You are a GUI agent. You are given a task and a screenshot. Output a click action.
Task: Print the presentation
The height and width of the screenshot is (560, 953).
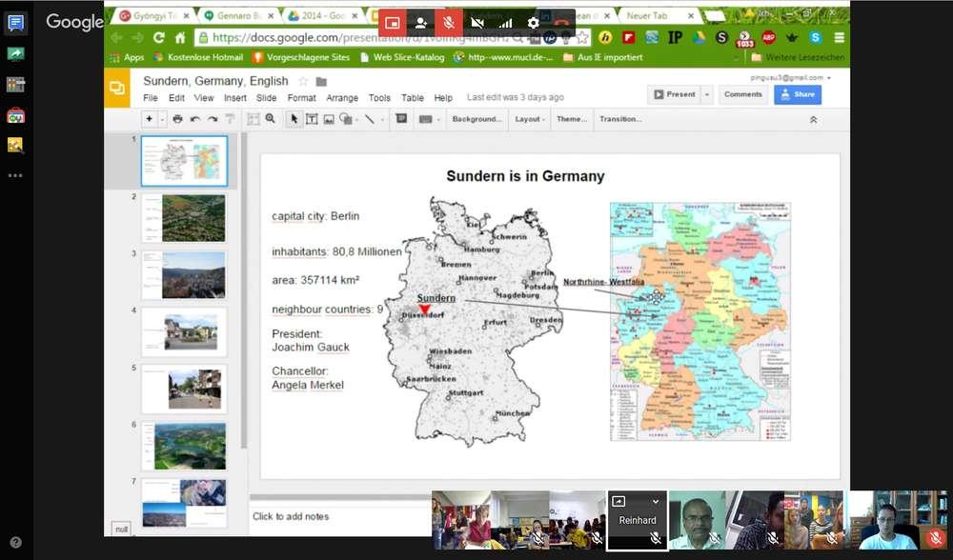coord(177,119)
